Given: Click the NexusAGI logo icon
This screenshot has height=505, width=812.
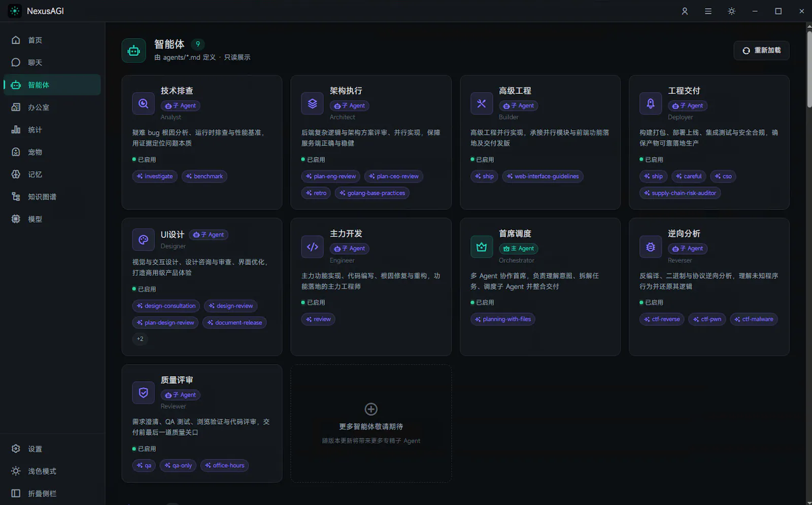Looking at the screenshot, I should click(x=15, y=11).
